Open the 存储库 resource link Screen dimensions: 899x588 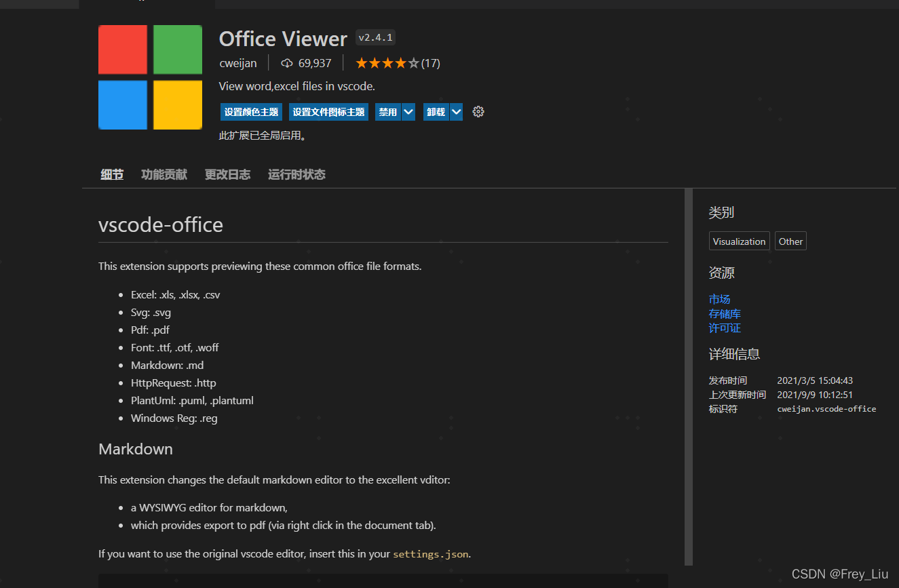[725, 313]
